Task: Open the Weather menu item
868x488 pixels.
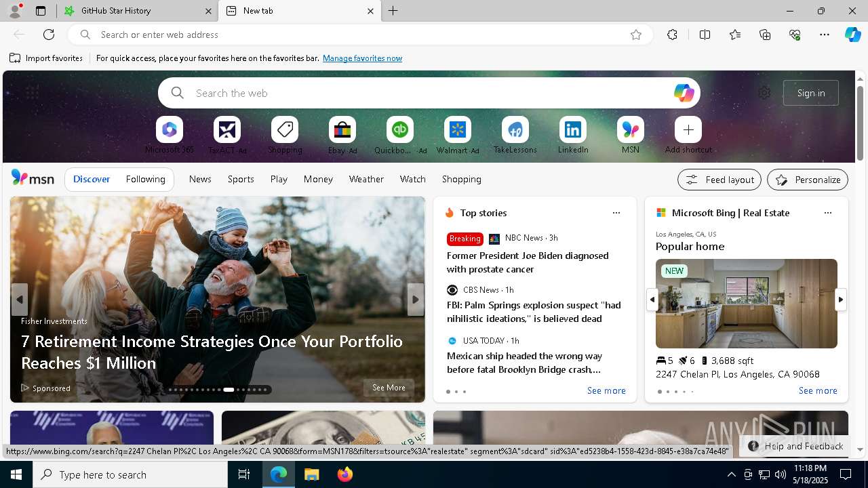Action: pos(366,179)
